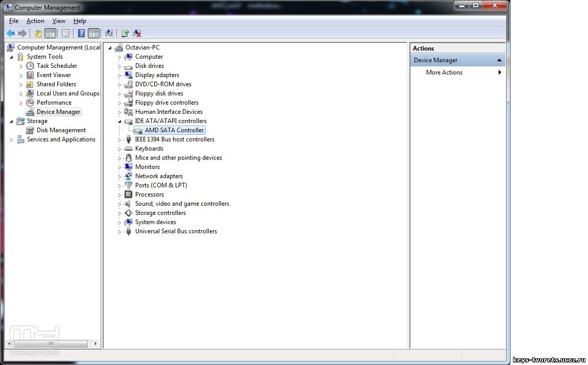Maximize the Computer Management window
This screenshot has height=365, width=588.
coord(476,5)
